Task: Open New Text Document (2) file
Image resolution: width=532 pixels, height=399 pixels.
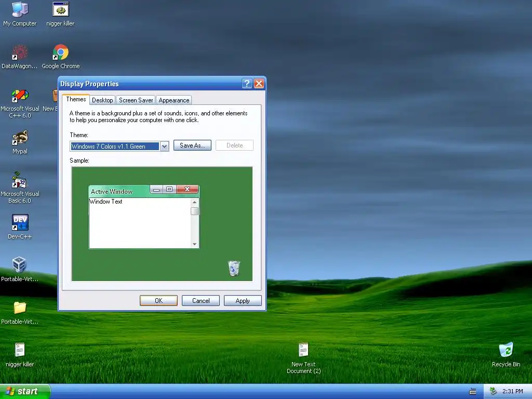Action: (x=303, y=358)
